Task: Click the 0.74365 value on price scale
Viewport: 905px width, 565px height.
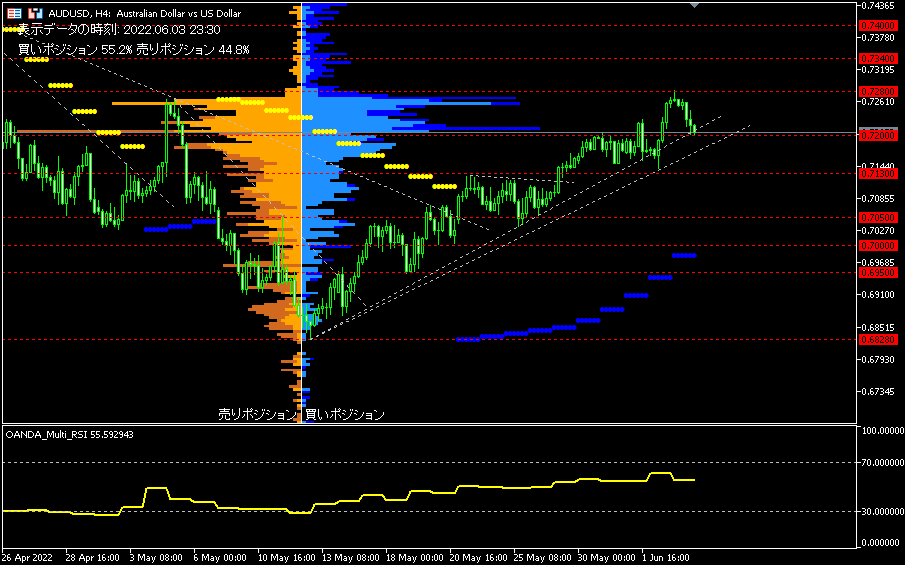Action: coord(878,6)
